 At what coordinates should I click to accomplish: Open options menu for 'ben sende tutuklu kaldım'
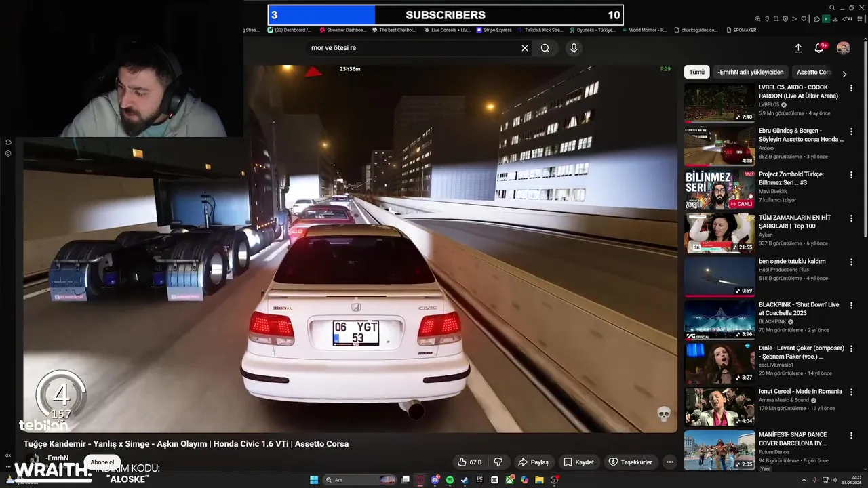click(x=851, y=262)
